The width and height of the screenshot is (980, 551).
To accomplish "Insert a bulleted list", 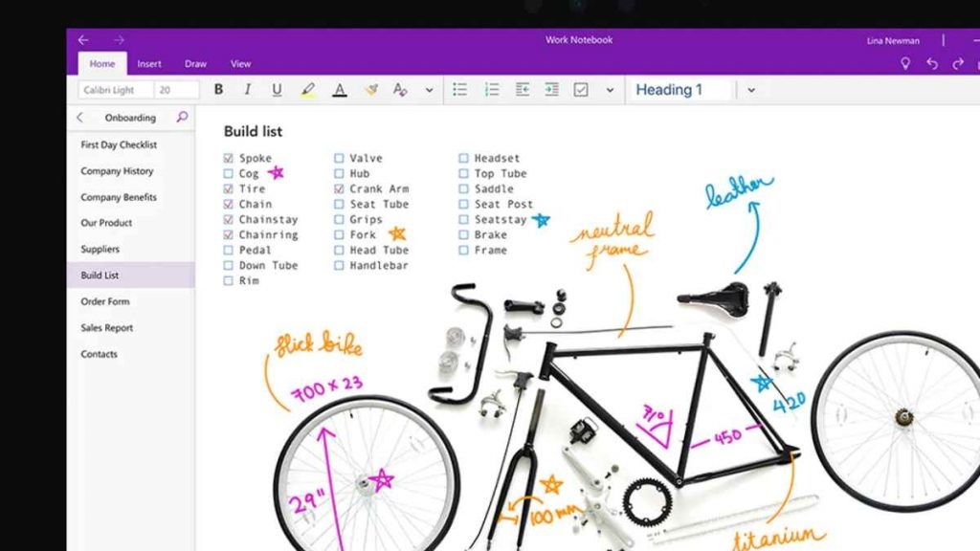I will click(x=460, y=89).
